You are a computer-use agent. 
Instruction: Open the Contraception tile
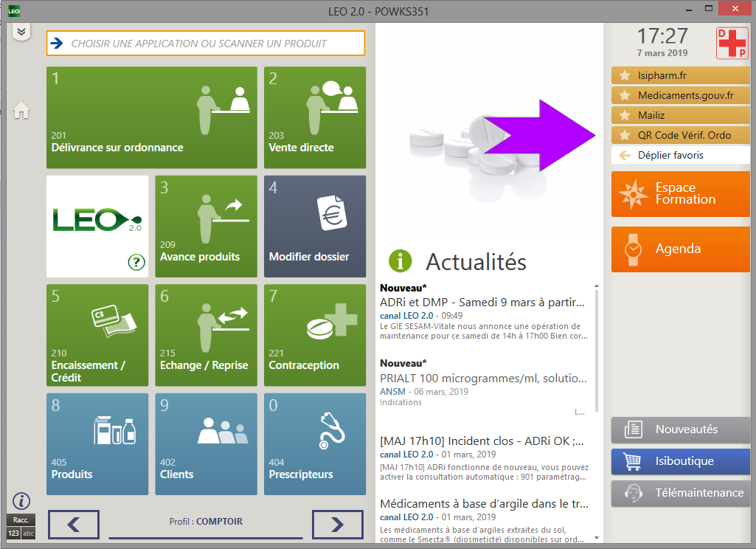315,335
